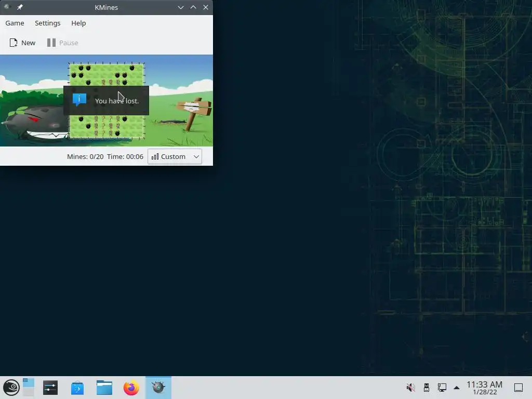Image resolution: width=532 pixels, height=399 pixels.
Task: Click the show desktop button
Action: click(x=518, y=388)
